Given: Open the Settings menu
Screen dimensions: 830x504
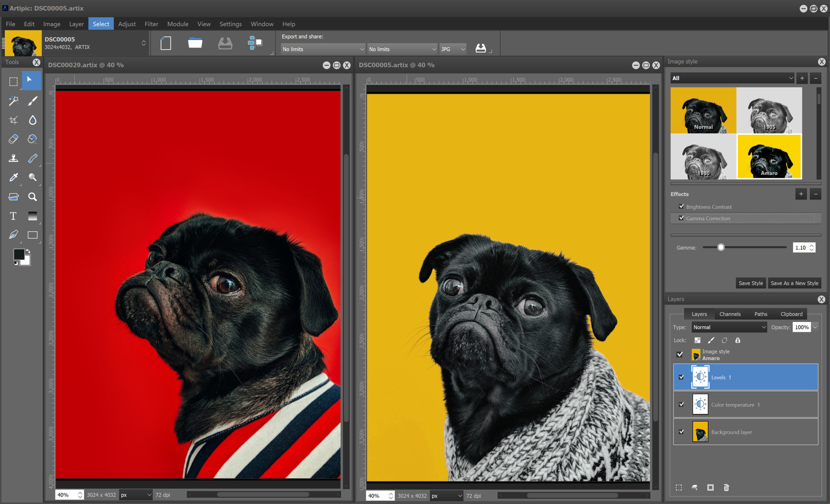Looking at the screenshot, I should (x=231, y=24).
